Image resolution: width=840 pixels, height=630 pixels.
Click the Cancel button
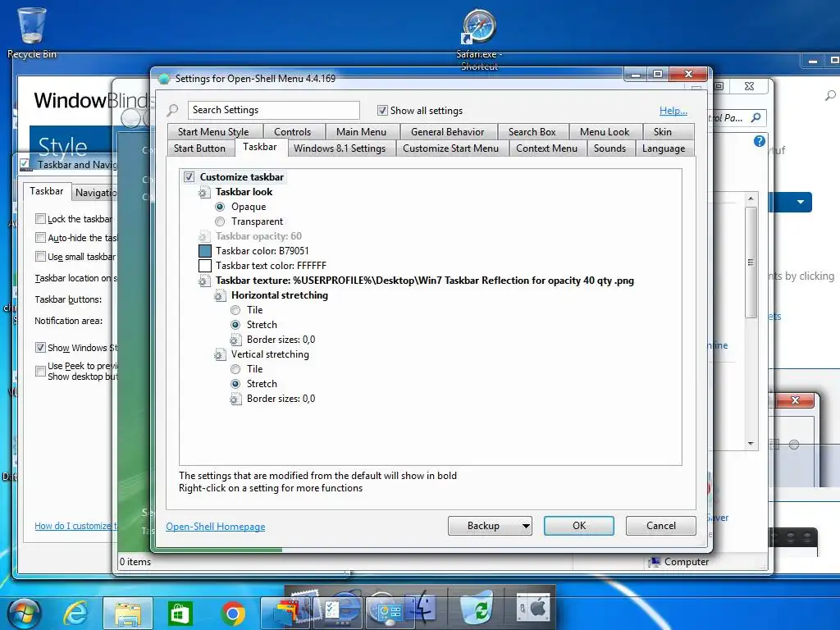661,526
